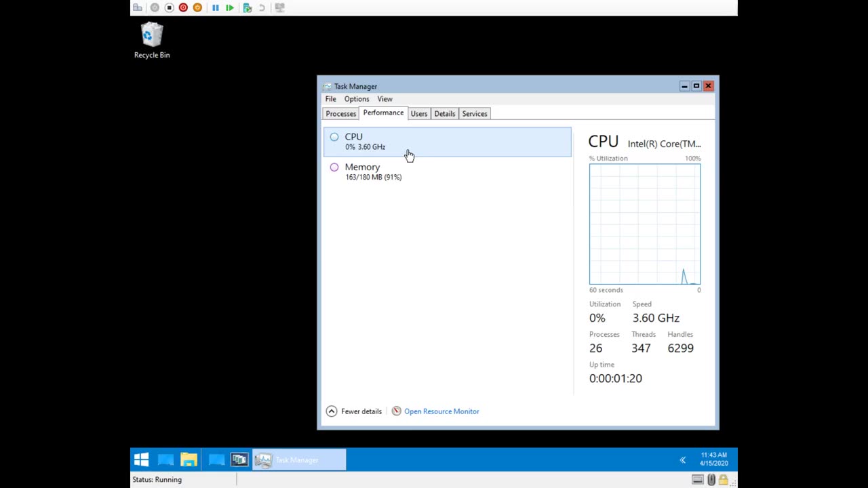Click the CPU utilization graph
This screenshot has height=488, width=868.
coord(645,224)
